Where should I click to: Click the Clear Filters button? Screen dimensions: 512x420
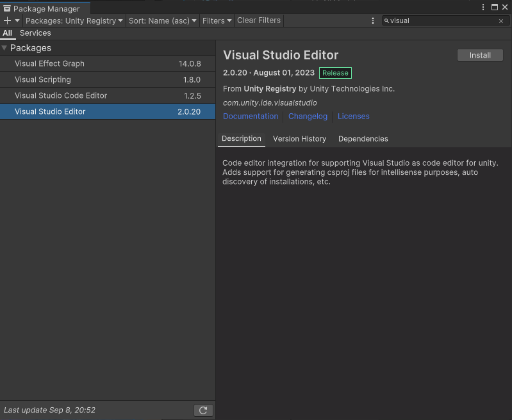pyautogui.click(x=259, y=20)
